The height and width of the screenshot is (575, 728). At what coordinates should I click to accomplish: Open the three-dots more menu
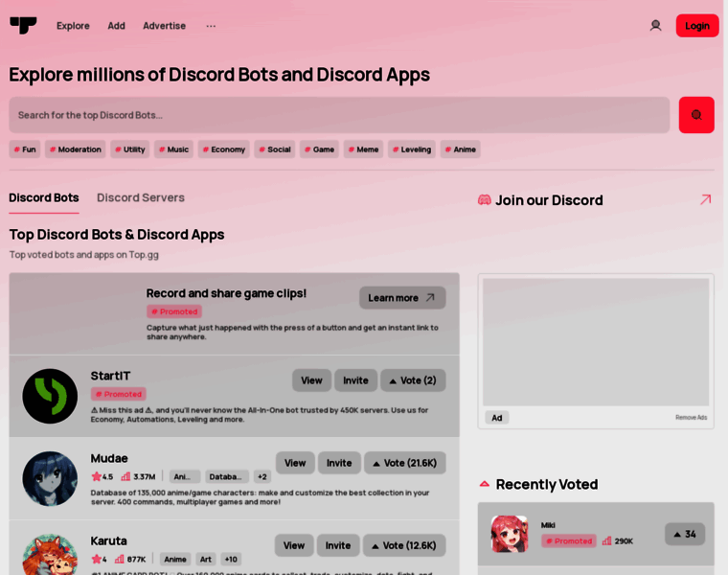tap(211, 26)
